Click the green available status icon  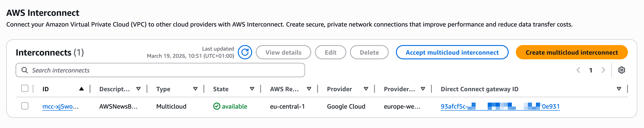(x=217, y=106)
